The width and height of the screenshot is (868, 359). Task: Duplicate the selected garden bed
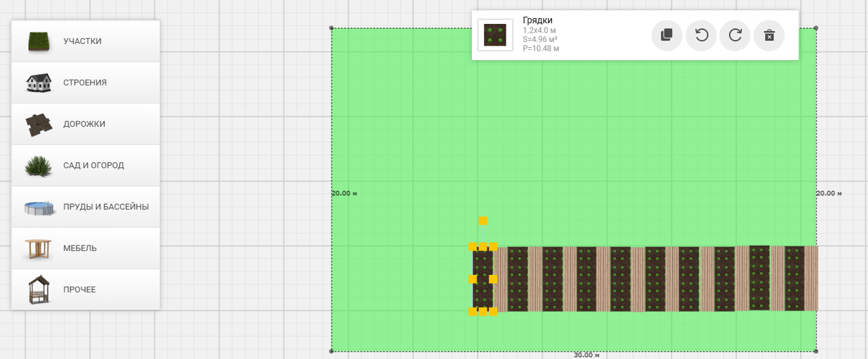pyautogui.click(x=667, y=35)
